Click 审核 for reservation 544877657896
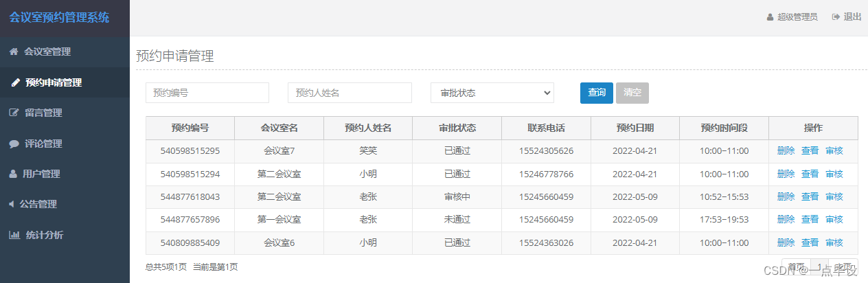Image resolution: width=868 pixels, height=283 pixels. 834,220
